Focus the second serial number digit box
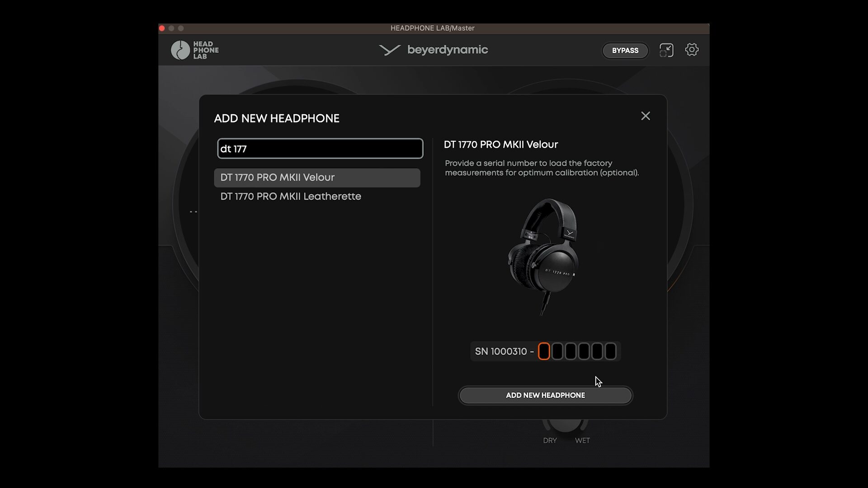Viewport: 868px width, 488px height. (x=557, y=351)
